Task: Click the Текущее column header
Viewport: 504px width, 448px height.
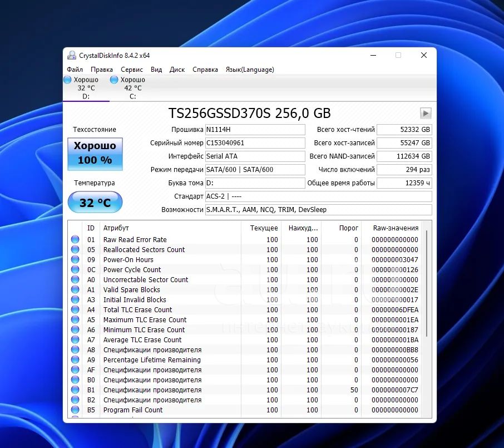Action: 261,228
